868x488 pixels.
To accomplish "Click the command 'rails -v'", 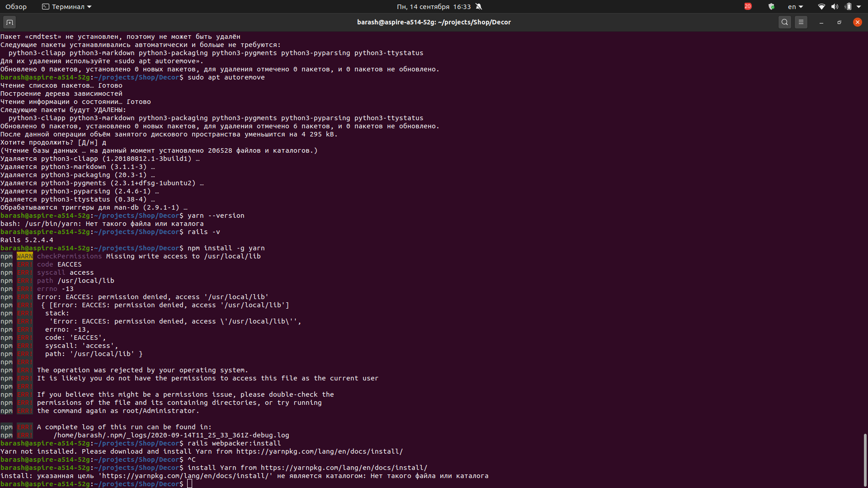I will pyautogui.click(x=204, y=232).
